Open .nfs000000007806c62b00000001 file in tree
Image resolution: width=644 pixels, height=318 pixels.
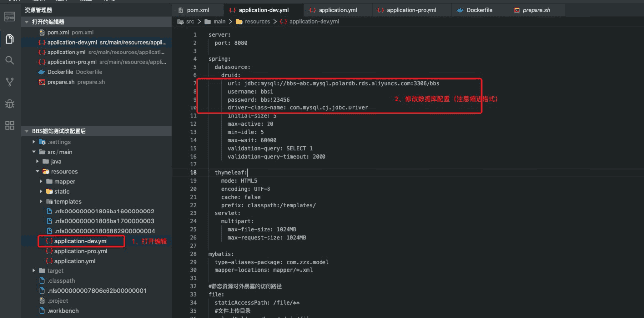point(97,291)
